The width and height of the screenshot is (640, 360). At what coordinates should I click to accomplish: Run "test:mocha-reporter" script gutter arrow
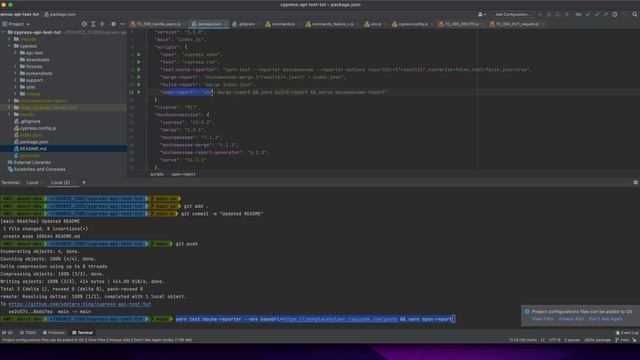tap(139, 69)
